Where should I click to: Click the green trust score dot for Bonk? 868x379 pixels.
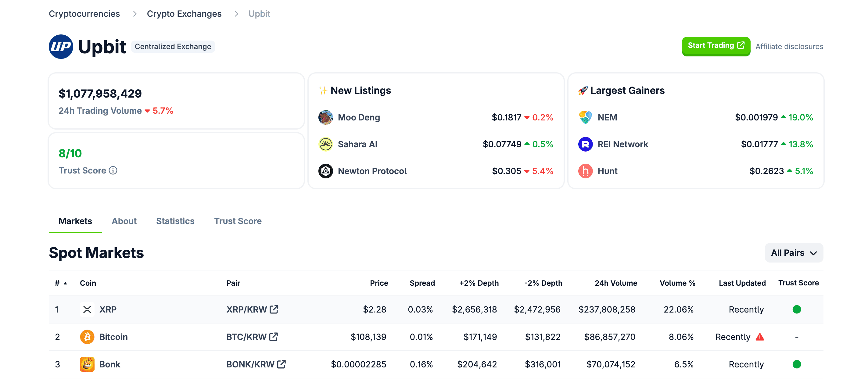pos(797,364)
